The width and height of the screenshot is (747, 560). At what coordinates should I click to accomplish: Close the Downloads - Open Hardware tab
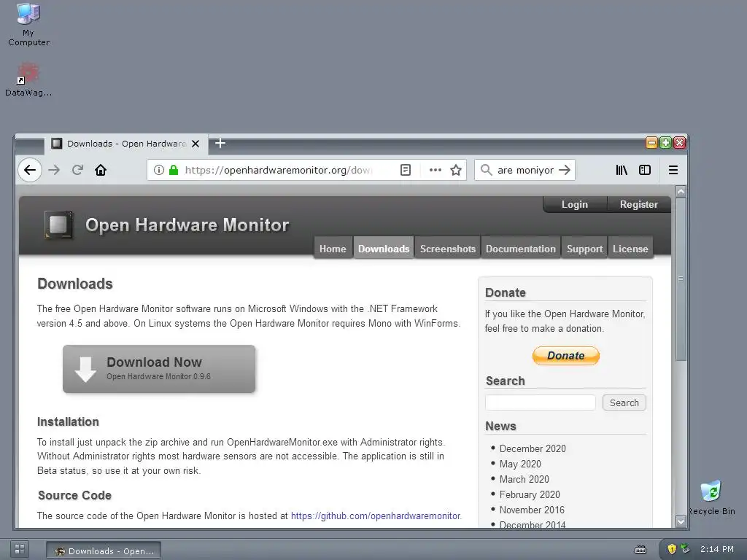pyautogui.click(x=196, y=144)
